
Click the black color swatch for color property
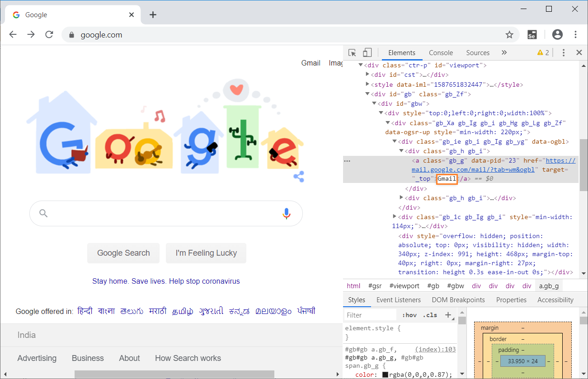386,374
